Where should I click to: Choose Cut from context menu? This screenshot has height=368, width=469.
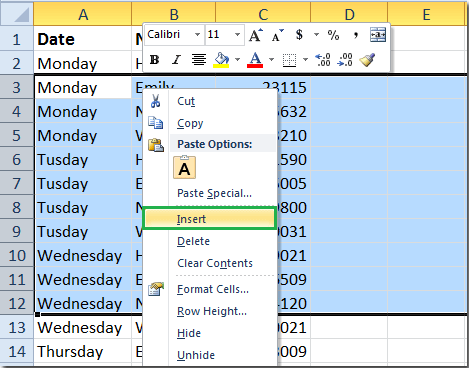pyautogui.click(x=210, y=101)
